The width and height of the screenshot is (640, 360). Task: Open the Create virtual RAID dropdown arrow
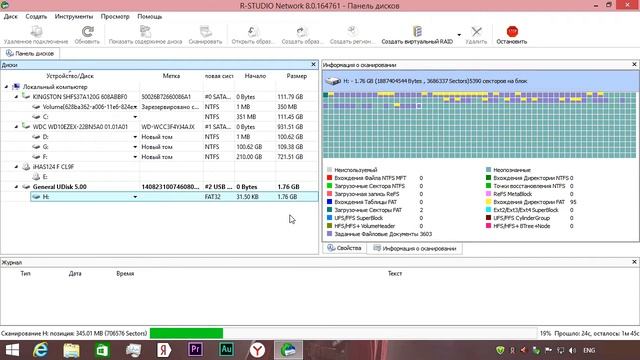[x=459, y=35]
